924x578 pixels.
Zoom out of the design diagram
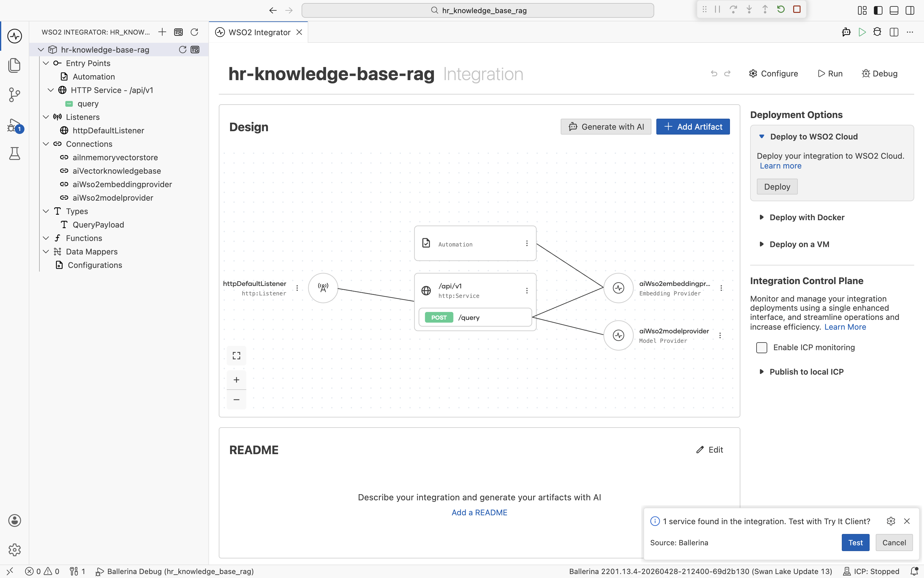236,400
